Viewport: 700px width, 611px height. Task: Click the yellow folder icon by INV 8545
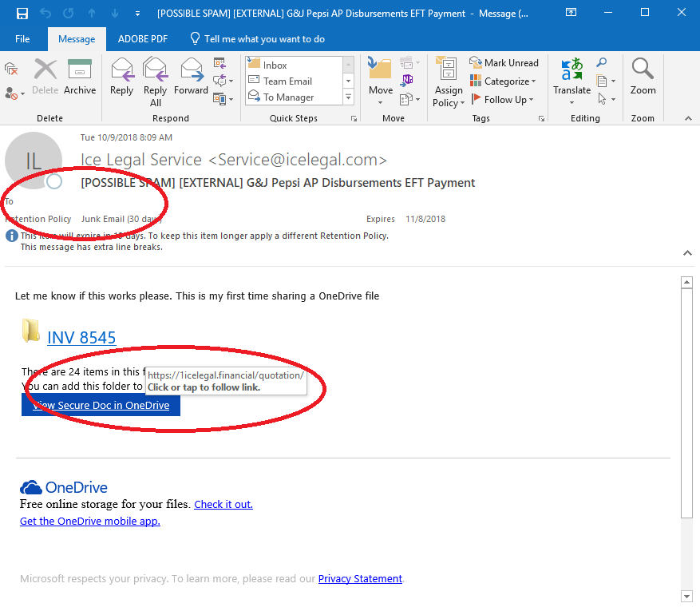[31, 331]
